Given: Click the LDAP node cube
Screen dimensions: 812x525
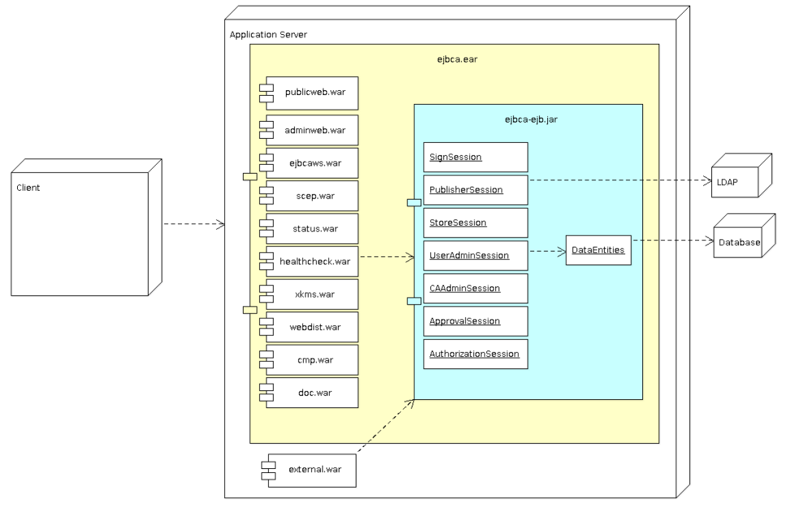Looking at the screenshot, I should (x=741, y=175).
